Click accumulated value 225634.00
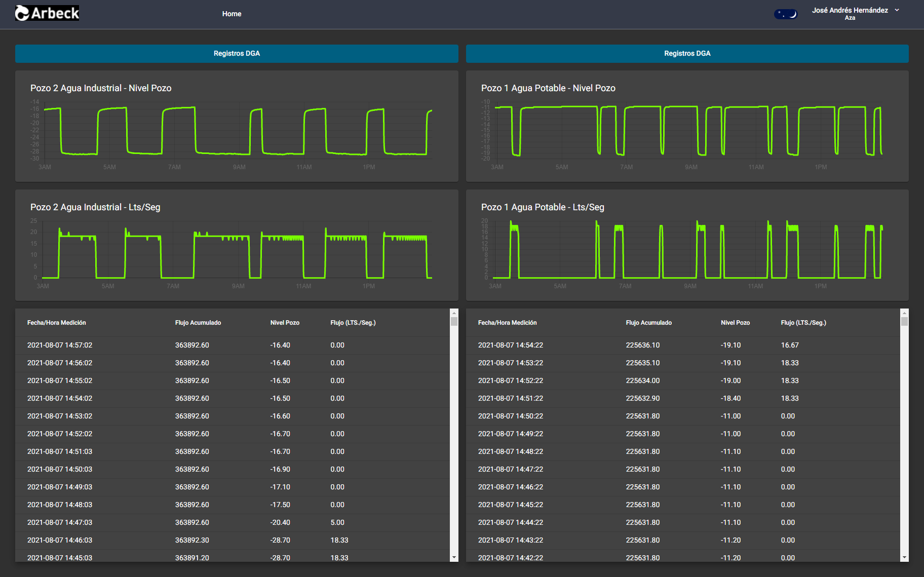The width and height of the screenshot is (924, 577). point(643,380)
